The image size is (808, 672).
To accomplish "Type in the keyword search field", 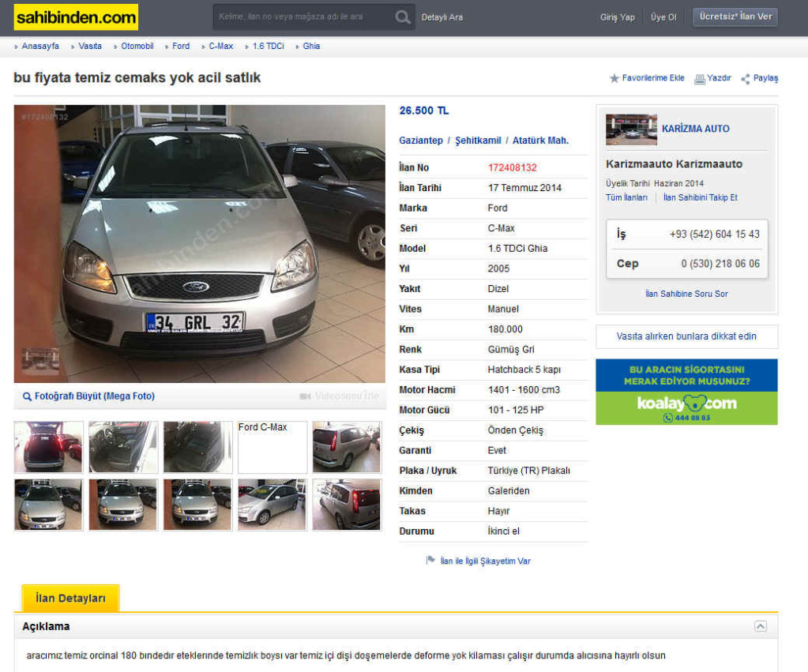I will click(304, 17).
